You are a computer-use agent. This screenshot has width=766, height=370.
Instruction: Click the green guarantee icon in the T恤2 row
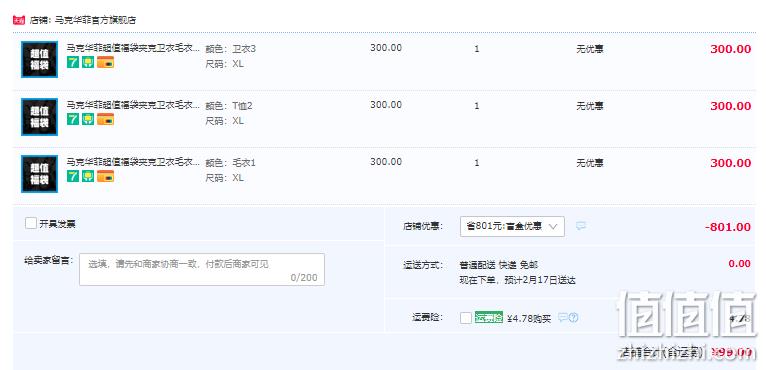point(88,119)
